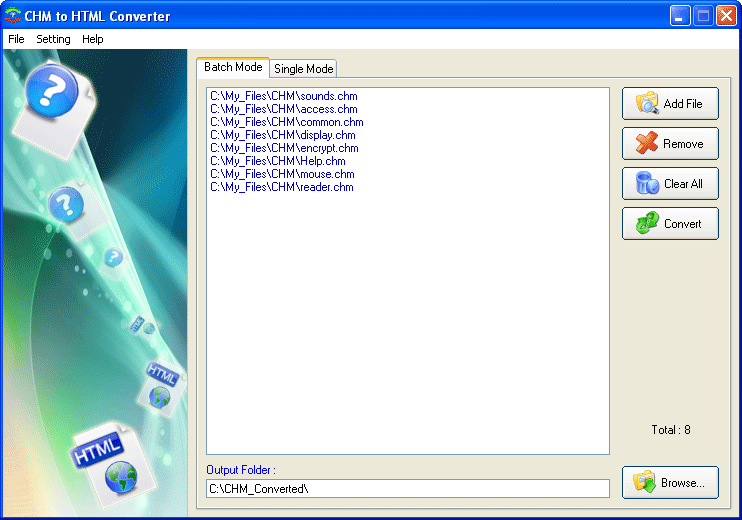The height and width of the screenshot is (520, 742).
Task: Click the Browse folder icon
Action: tap(644, 482)
